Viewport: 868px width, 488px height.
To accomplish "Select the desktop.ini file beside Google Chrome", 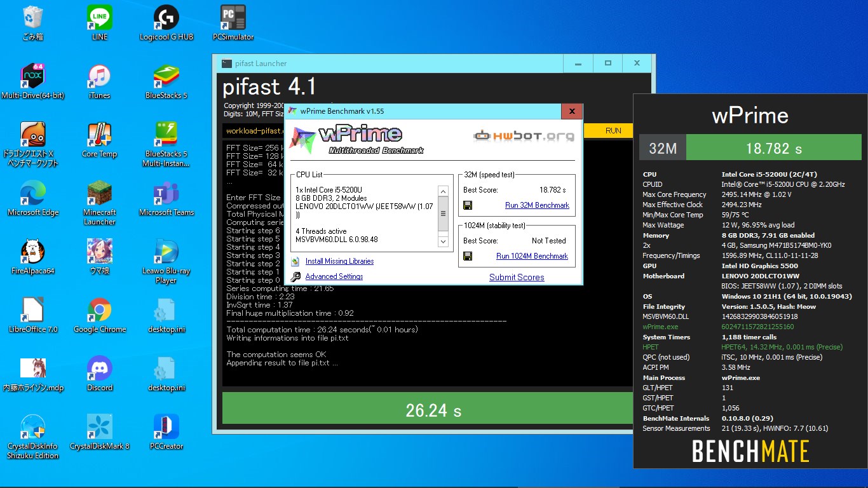I will (x=166, y=315).
